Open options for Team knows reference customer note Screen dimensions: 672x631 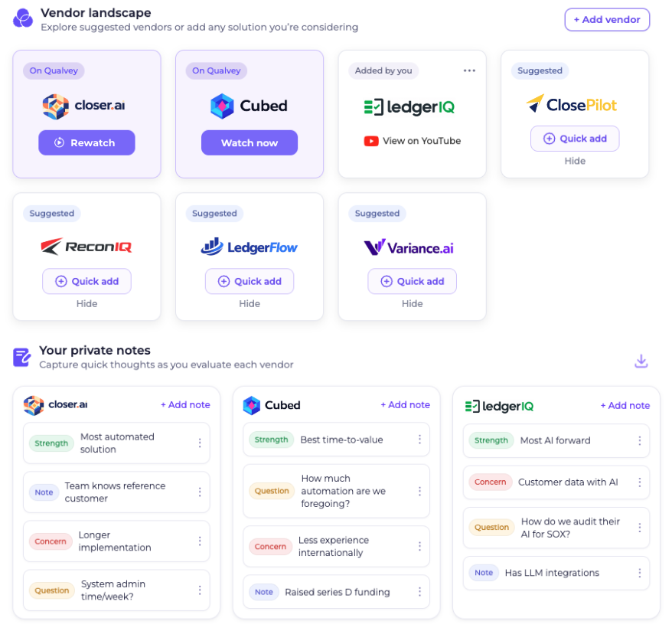(200, 492)
